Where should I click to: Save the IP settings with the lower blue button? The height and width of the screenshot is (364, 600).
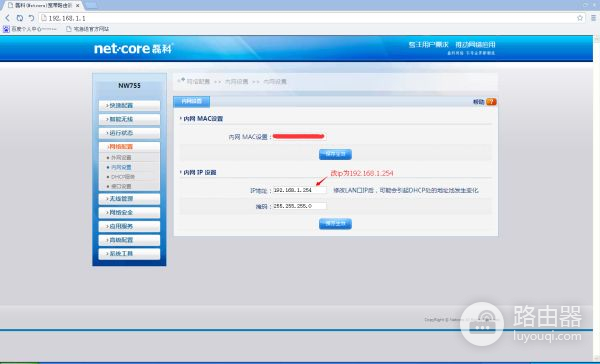click(x=335, y=224)
